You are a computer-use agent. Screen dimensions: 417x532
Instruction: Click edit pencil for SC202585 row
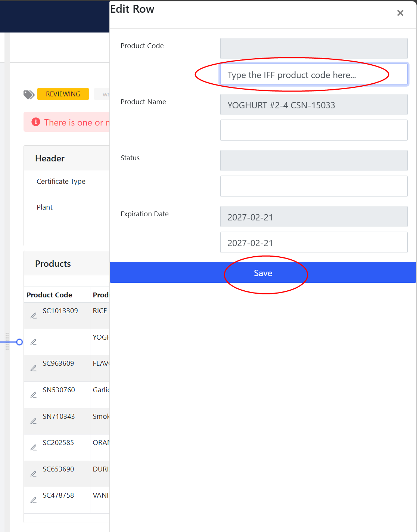[34, 448]
